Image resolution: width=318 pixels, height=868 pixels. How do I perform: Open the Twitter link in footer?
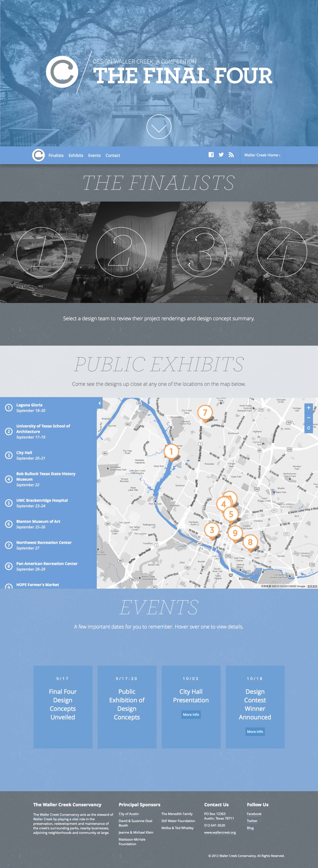click(252, 821)
